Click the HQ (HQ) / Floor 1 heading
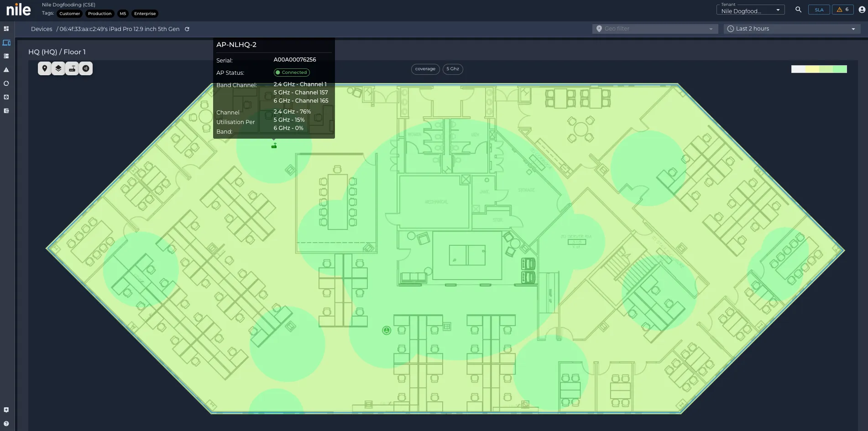The height and width of the screenshot is (431, 868). point(57,52)
